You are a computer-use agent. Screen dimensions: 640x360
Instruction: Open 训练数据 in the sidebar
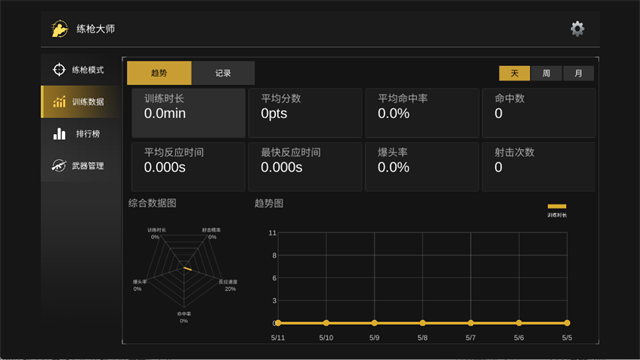click(x=81, y=102)
